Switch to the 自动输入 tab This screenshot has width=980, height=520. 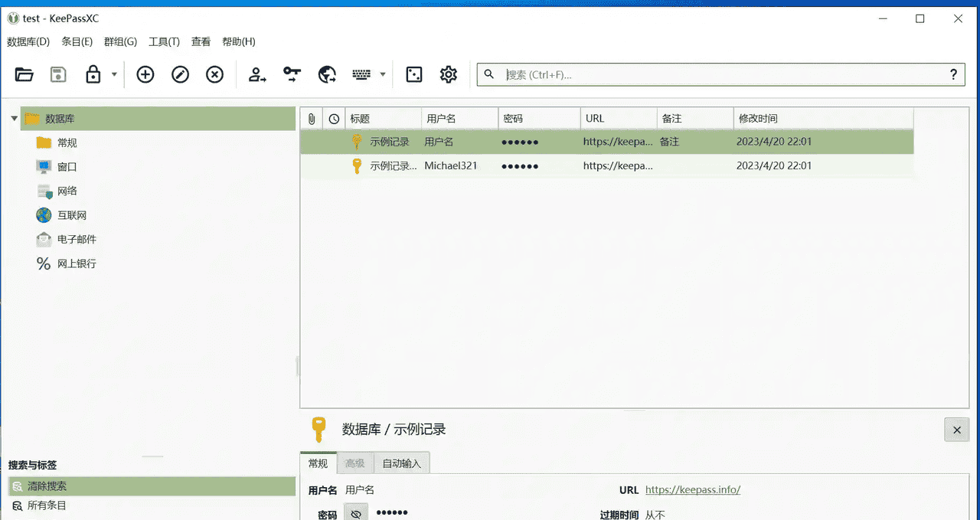click(x=402, y=463)
